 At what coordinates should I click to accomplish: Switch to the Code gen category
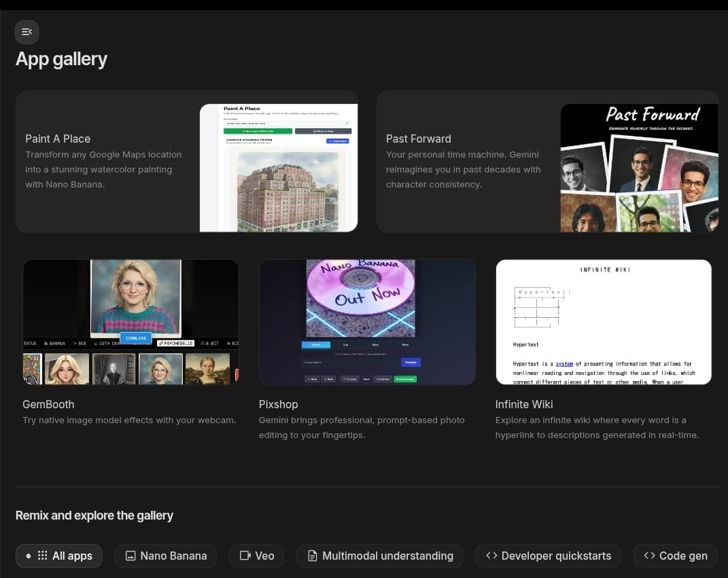click(675, 556)
